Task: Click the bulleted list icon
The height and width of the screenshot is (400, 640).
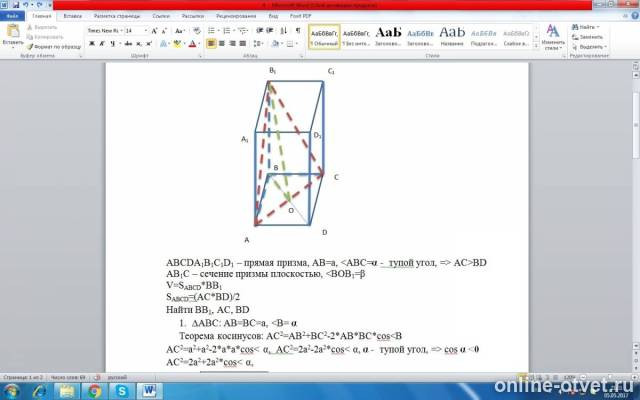Action: pyautogui.click(x=211, y=31)
